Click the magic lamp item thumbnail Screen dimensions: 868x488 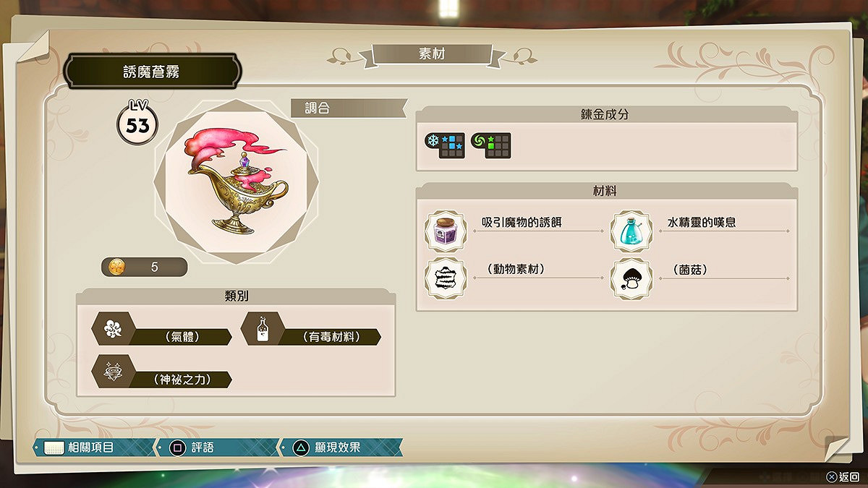[x=237, y=181]
